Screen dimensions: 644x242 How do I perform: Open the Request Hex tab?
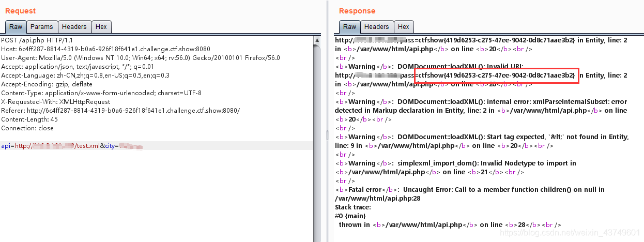(x=101, y=27)
